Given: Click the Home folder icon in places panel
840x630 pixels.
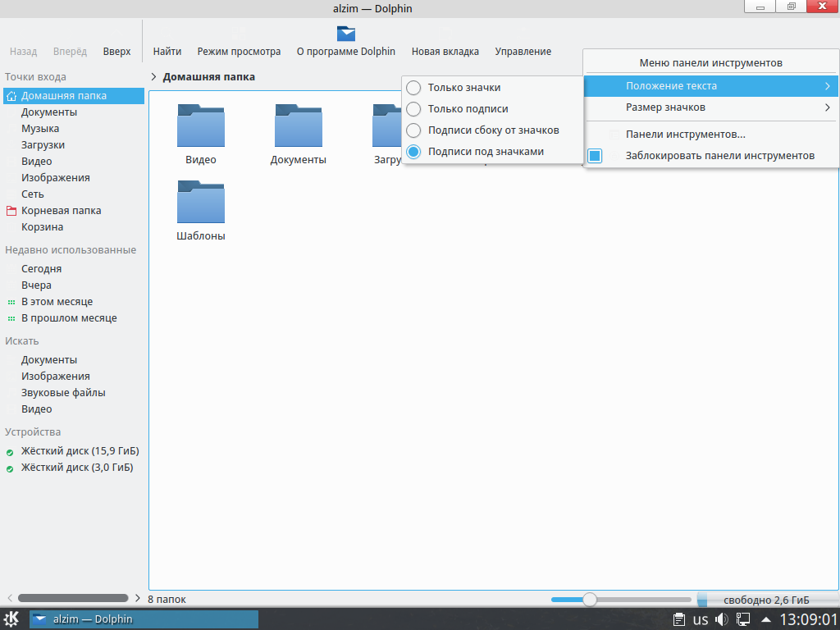Looking at the screenshot, I should click(11, 96).
